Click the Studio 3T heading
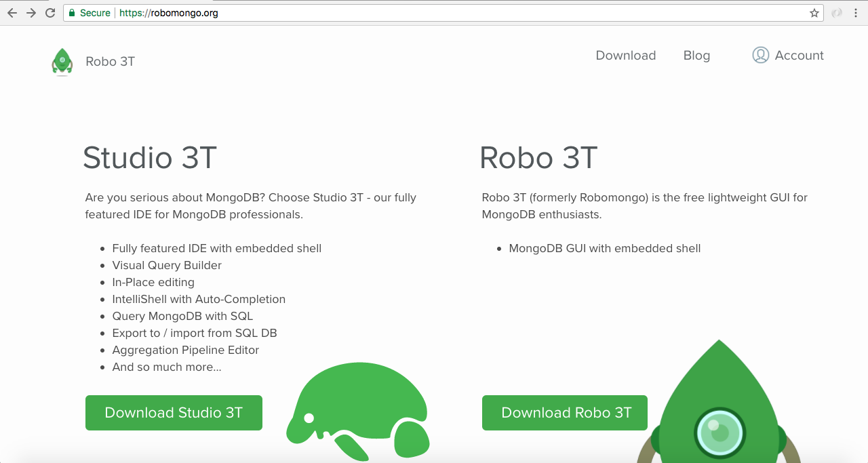Screen dimensions: 868x463 (150, 158)
